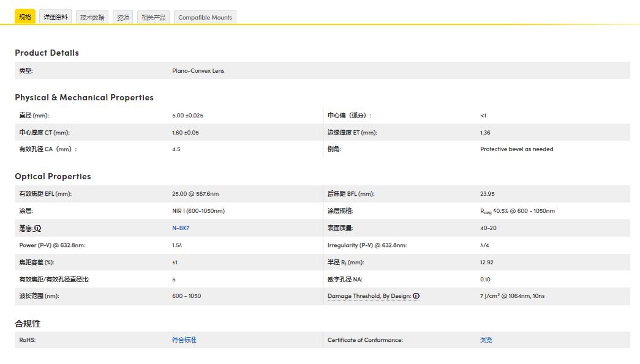640x364 pixels.
Task: Click 浏览 for Certificate of Conformance
Action: pyautogui.click(x=486, y=340)
